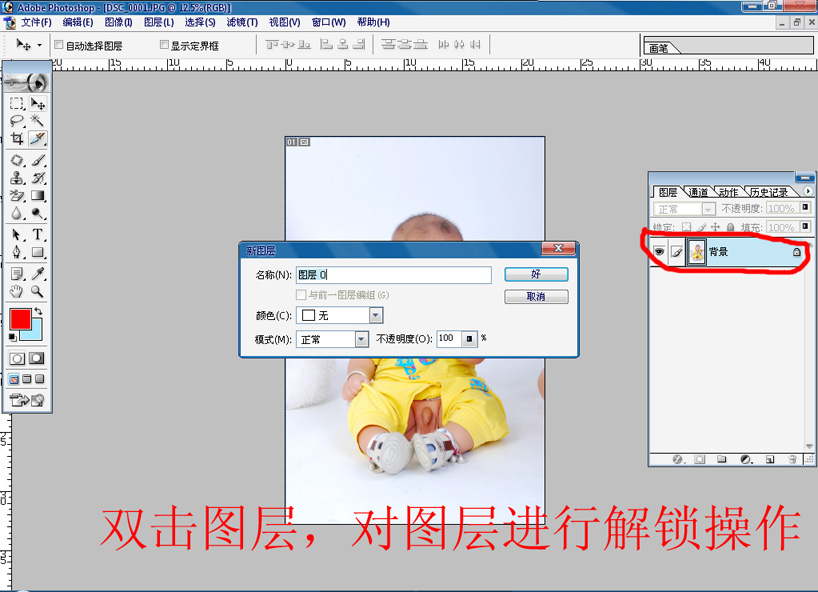Select the Hand tool
The width and height of the screenshot is (818, 592).
(15, 290)
